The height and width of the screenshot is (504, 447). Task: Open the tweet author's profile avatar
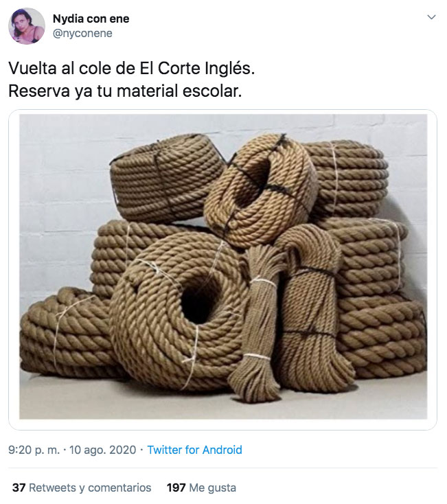[26, 26]
